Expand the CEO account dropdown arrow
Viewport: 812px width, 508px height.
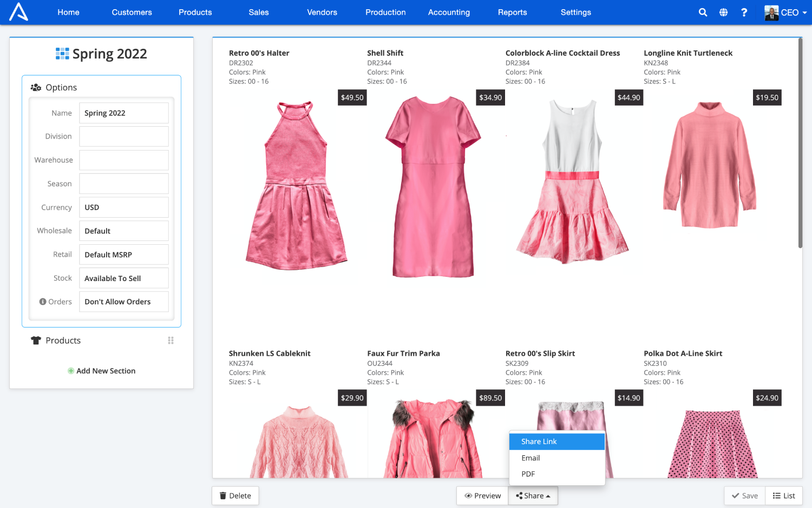tap(804, 12)
